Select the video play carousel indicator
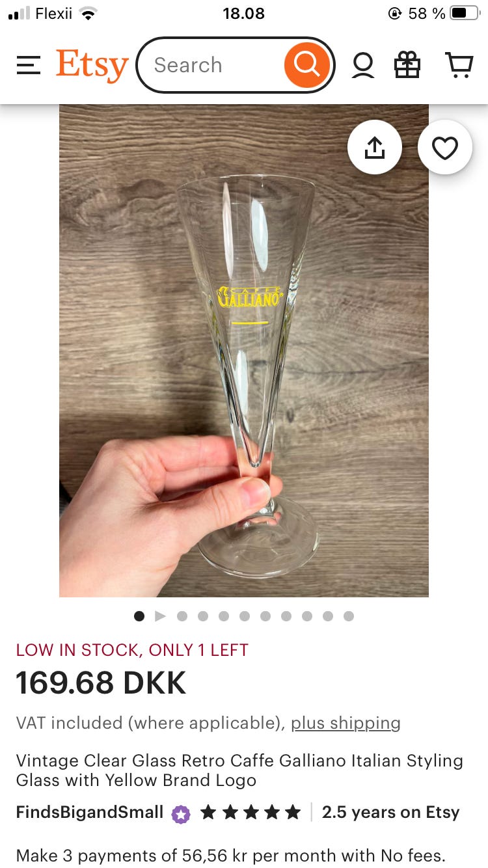 coord(160,616)
